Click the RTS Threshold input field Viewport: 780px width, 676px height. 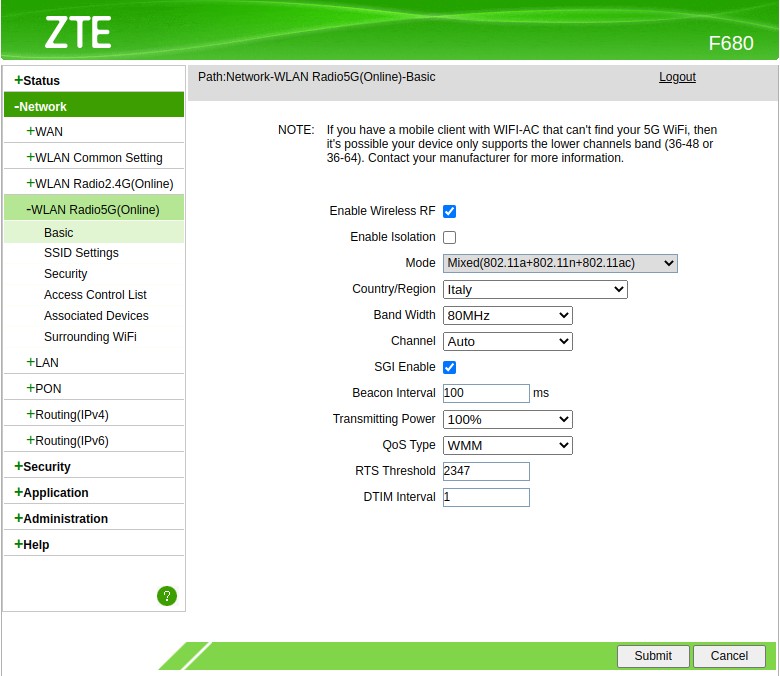[486, 471]
